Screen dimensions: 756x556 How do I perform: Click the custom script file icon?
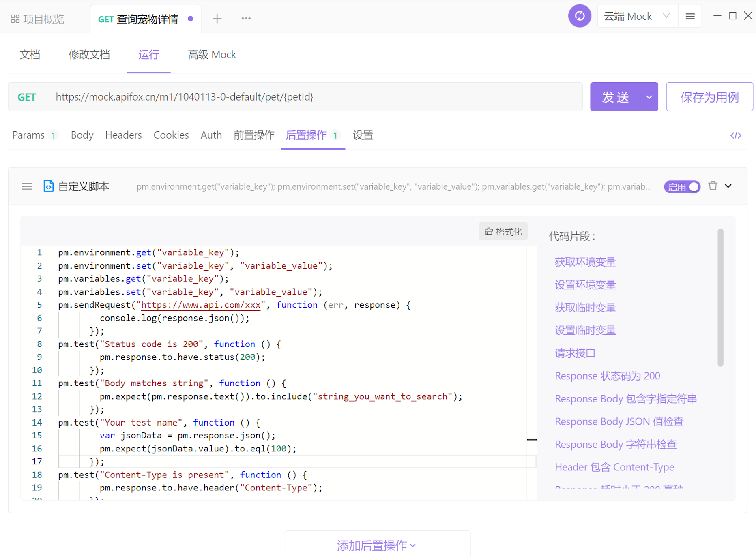(48, 186)
